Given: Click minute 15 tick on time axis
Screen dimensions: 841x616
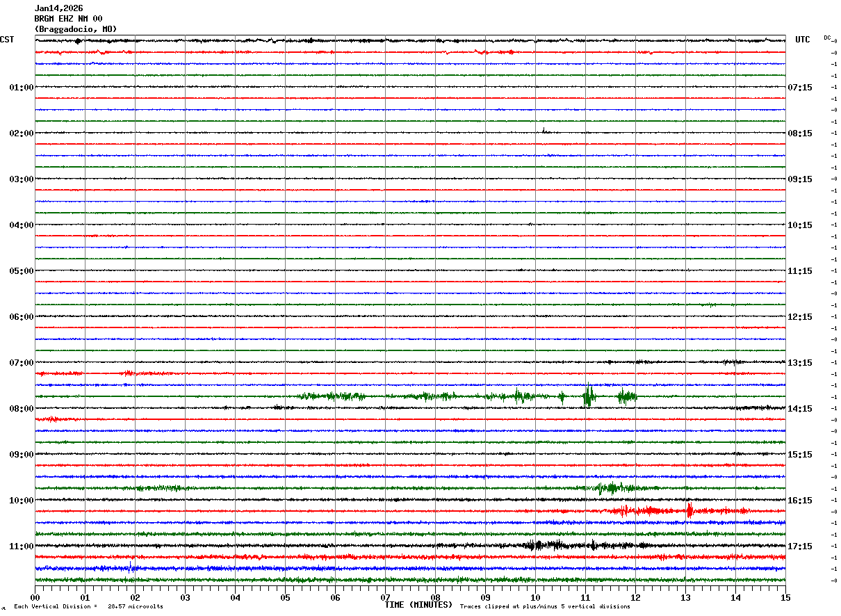Looking at the screenshot, I should coord(785,597).
